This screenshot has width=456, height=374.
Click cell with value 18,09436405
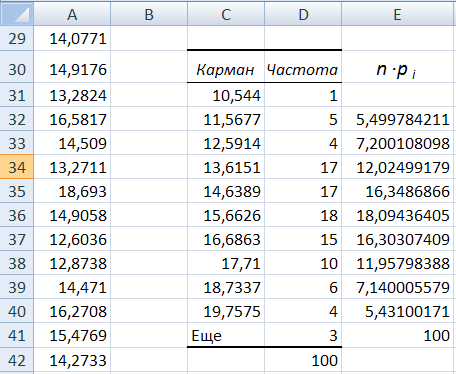coord(397,215)
